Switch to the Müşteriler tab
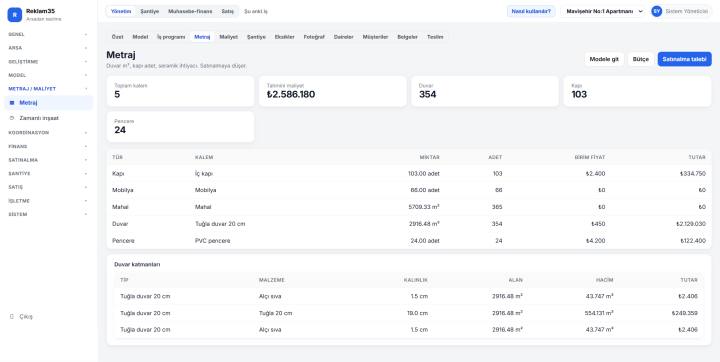Screen dimensions: 720x362 click(375, 37)
